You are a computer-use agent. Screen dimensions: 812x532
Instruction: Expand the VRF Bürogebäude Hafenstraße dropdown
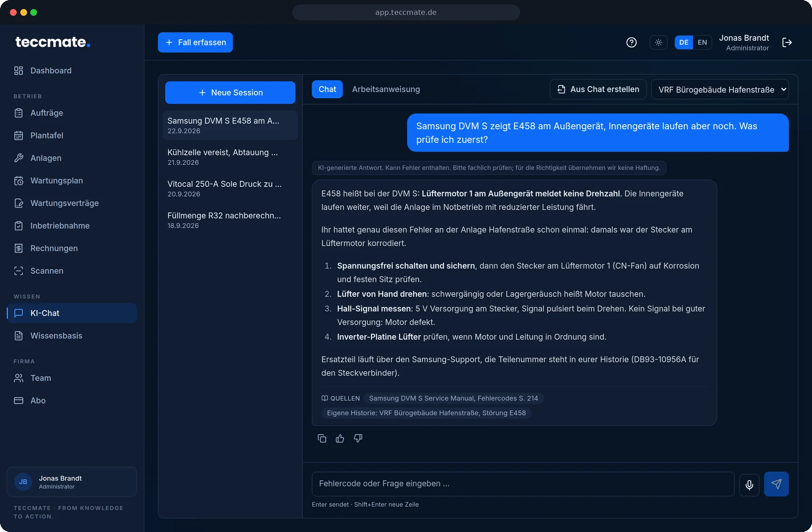[720, 89]
